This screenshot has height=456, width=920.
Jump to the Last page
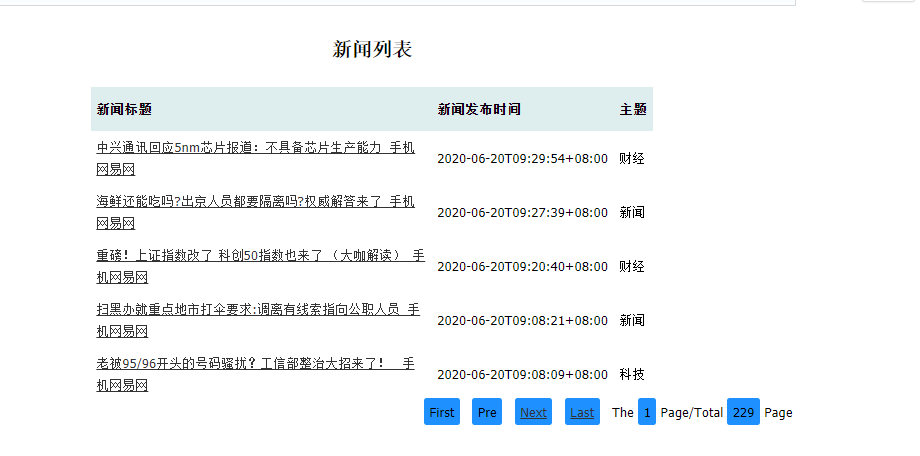tap(582, 412)
